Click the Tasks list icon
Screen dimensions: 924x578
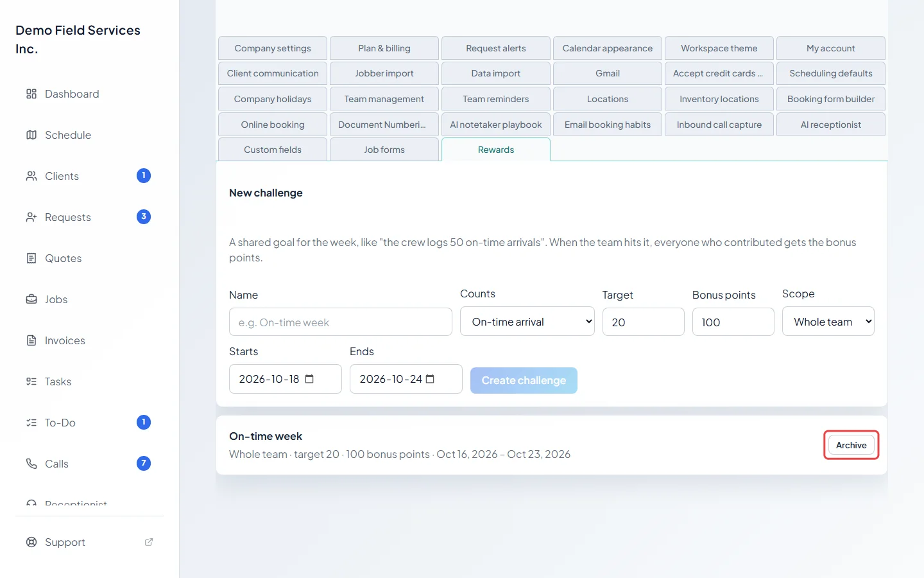tap(31, 381)
